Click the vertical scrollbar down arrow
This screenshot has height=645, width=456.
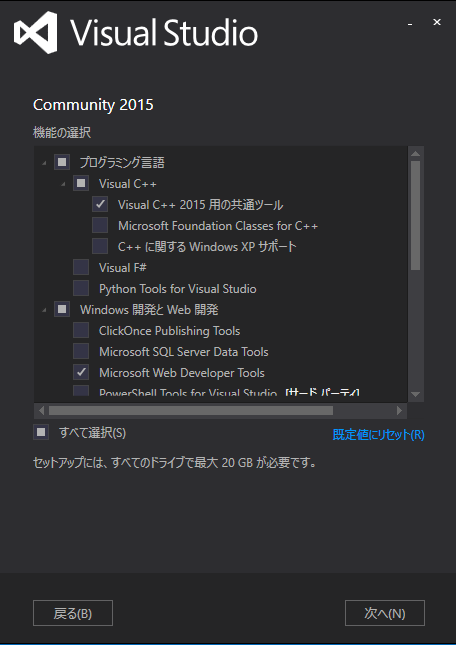coord(415,394)
